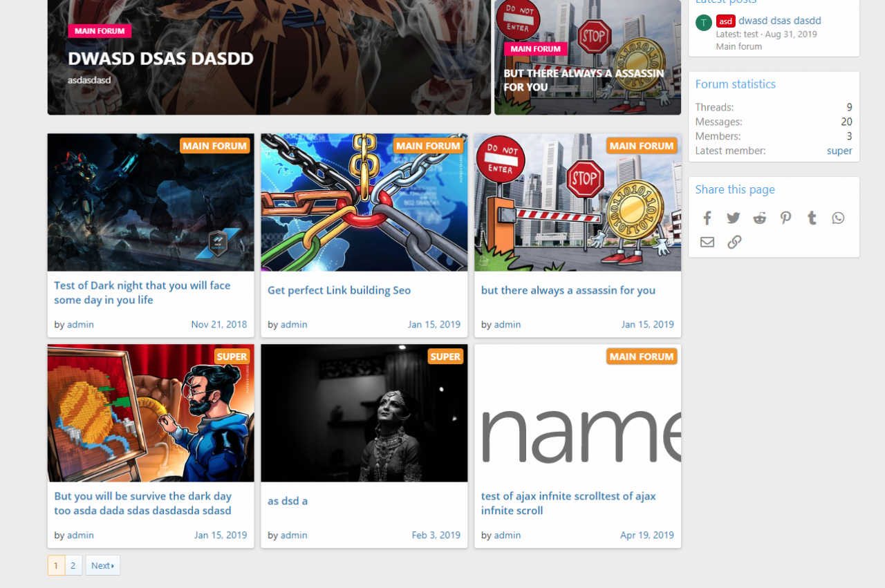Click the 'asdasdasd' featured subtitle
The width and height of the screenshot is (885, 588).
(x=89, y=80)
